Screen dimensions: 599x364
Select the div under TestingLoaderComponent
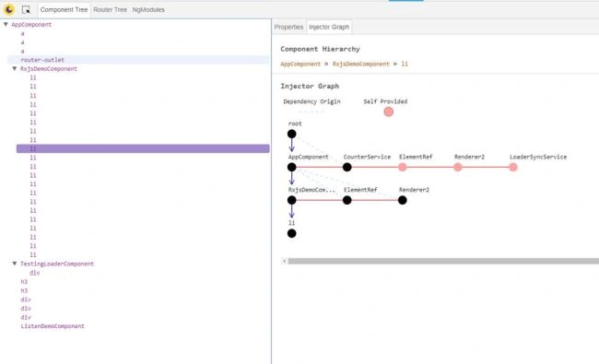coord(35,273)
